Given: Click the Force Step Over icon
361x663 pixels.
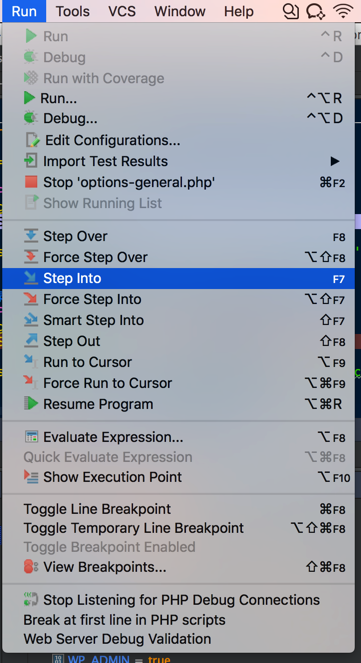Looking at the screenshot, I should (x=31, y=257).
